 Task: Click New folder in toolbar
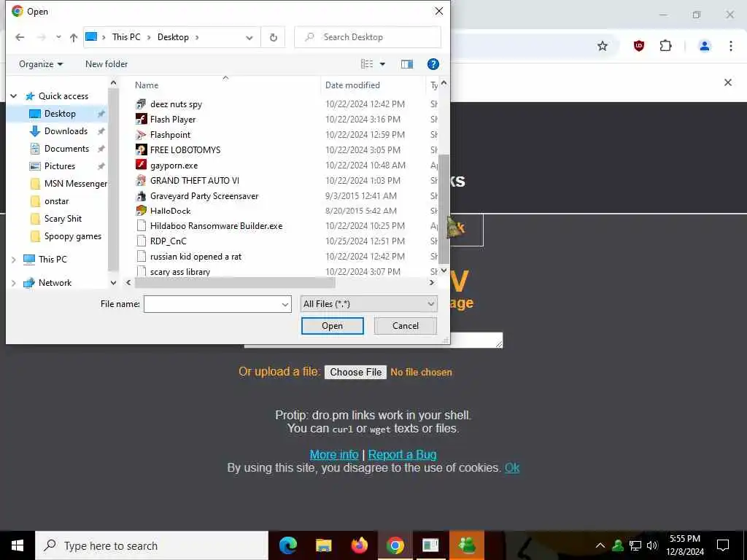[107, 64]
